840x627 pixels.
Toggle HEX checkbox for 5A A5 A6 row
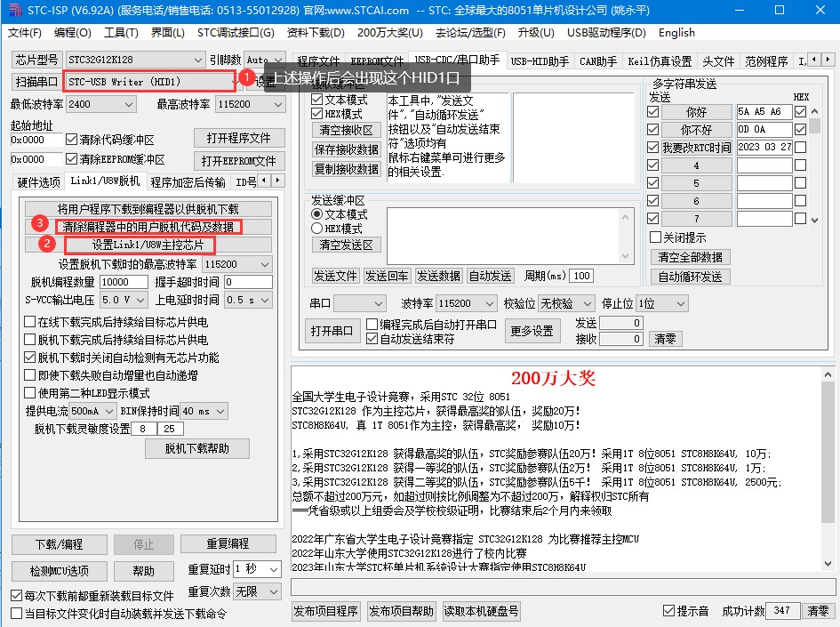click(800, 111)
